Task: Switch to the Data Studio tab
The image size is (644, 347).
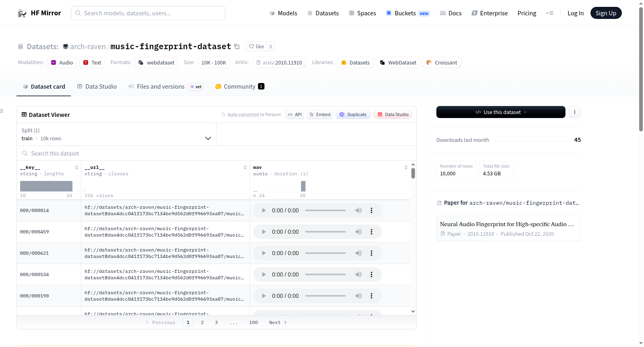Action: 97,87
